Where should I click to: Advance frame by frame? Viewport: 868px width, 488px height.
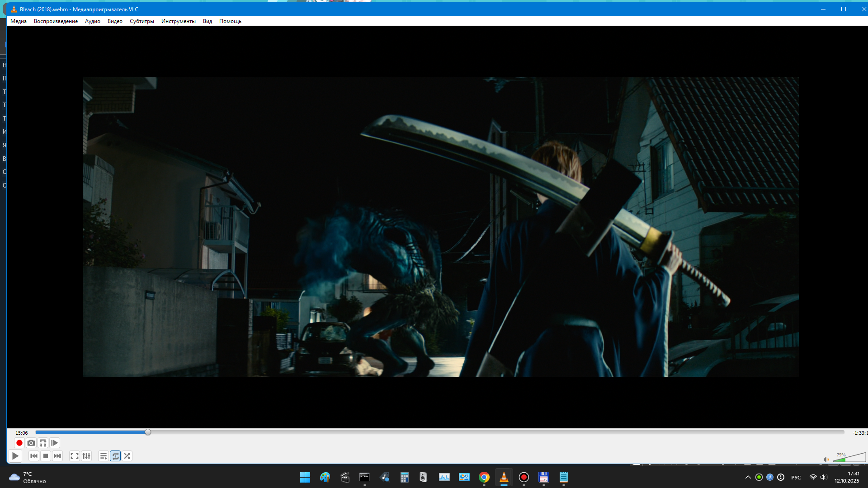click(x=55, y=443)
